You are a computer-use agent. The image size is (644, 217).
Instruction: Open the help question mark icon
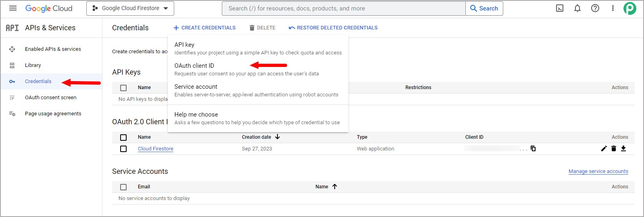tap(595, 8)
